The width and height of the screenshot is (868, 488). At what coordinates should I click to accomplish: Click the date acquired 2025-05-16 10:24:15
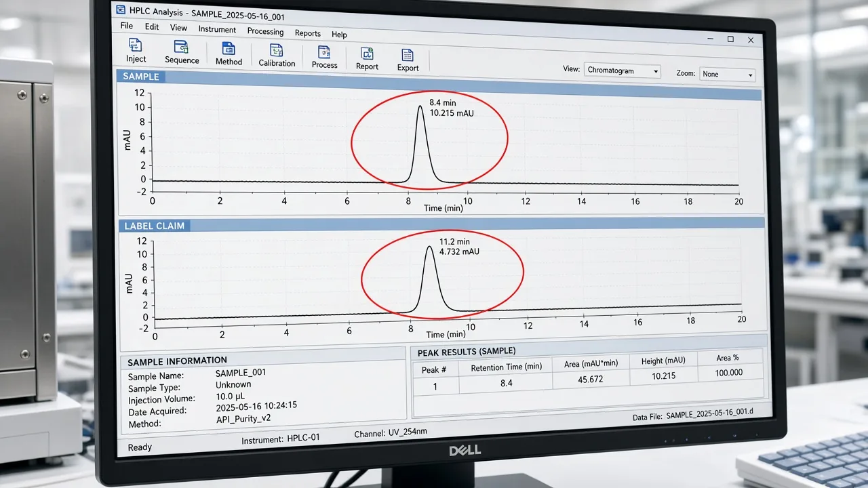click(256, 407)
